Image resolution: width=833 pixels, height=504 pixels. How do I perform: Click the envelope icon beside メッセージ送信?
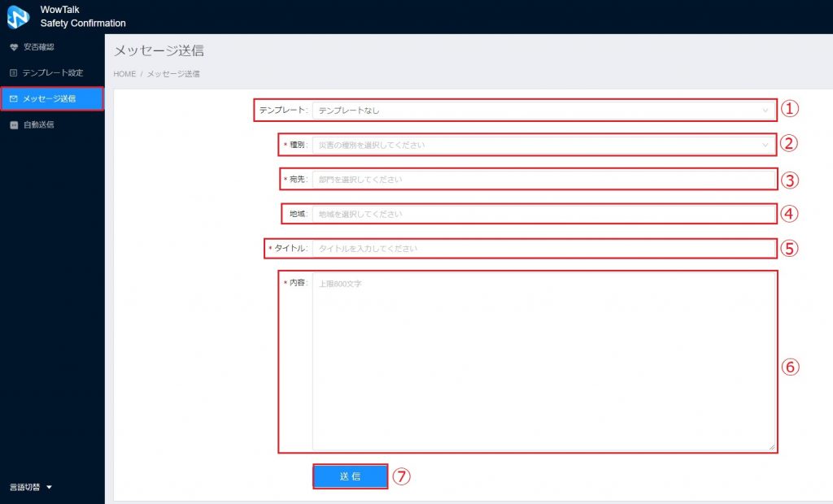[x=14, y=99]
